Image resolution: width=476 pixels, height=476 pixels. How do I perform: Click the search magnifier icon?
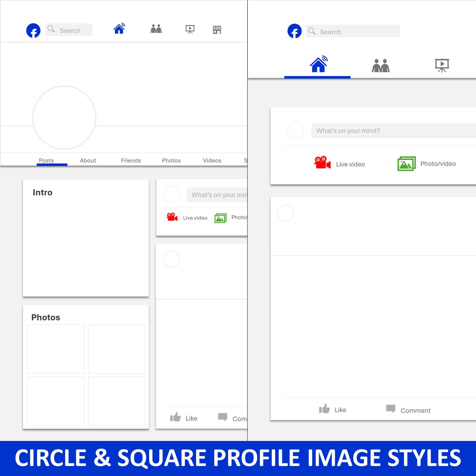[x=51, y=29]
